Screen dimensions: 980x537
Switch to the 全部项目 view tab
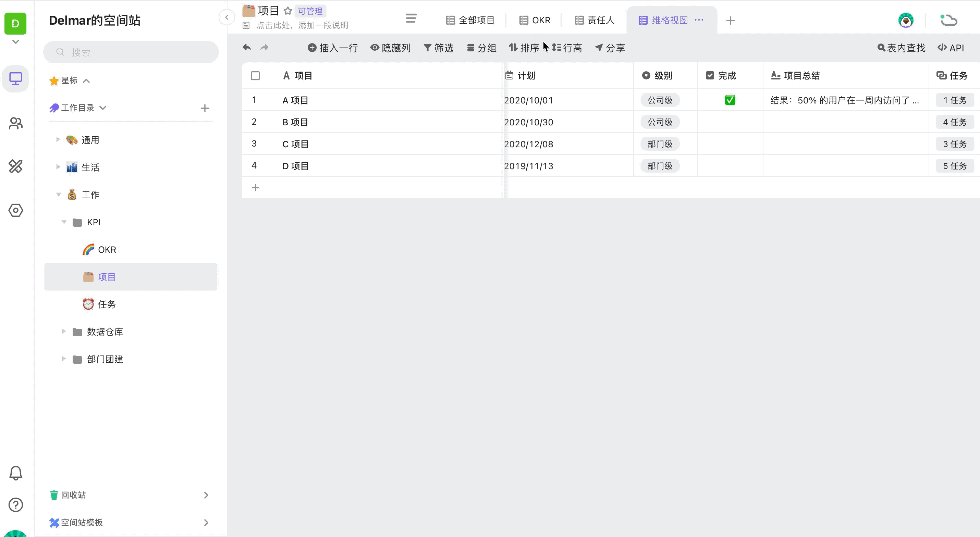(470, 20)
